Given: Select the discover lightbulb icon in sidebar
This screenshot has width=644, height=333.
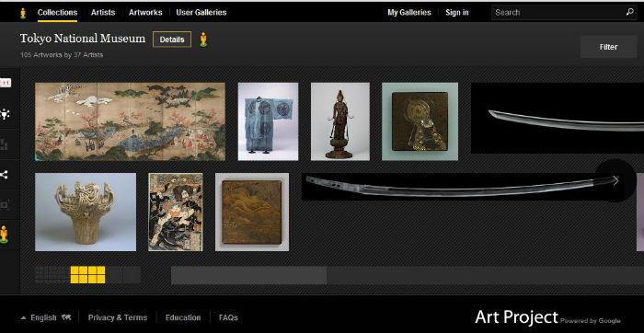Looking at the screenshot, I should tap(5, 114).
